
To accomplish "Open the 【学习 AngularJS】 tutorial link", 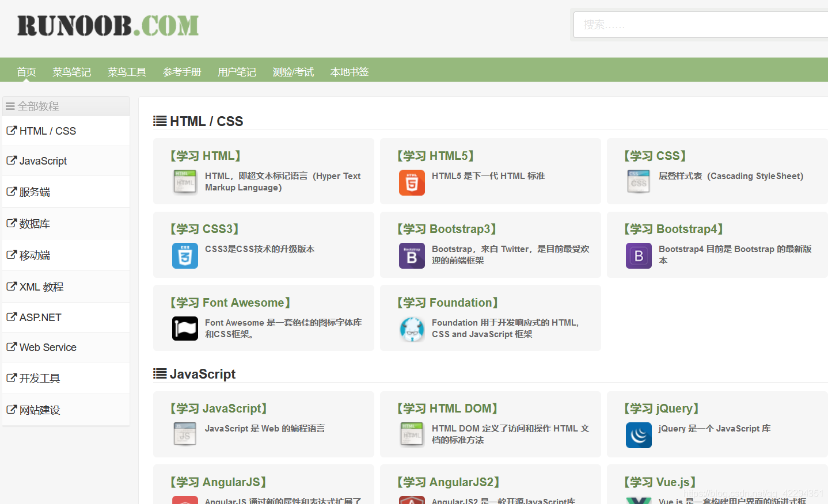I will (x=218, y=482).
